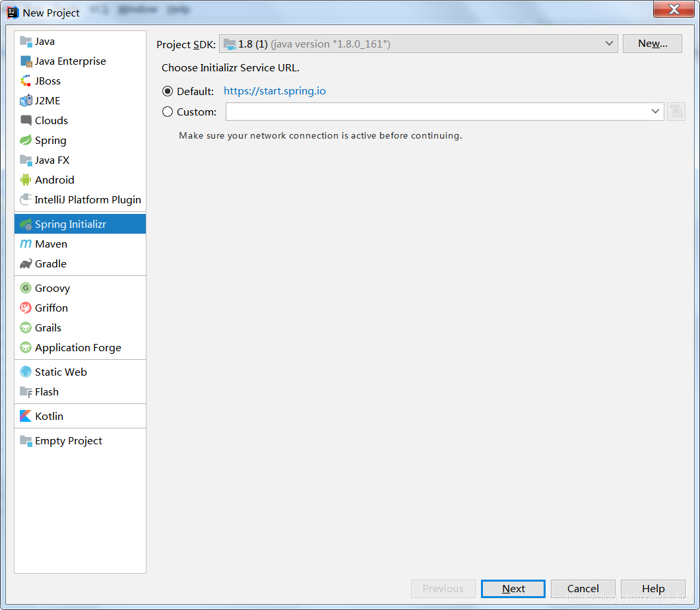
Task: Choose Kotlin project type
Action: coord(80,416)
